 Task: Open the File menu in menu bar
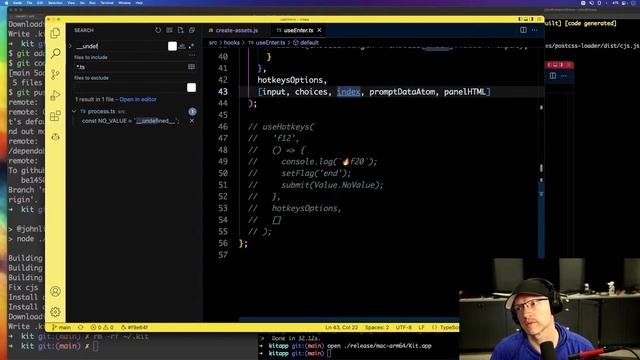coord(29,3)
